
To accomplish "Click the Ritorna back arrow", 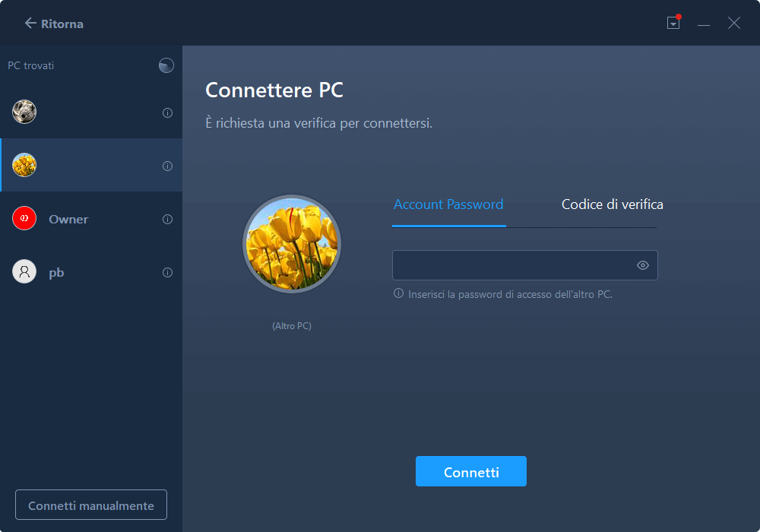I will 30,24.
